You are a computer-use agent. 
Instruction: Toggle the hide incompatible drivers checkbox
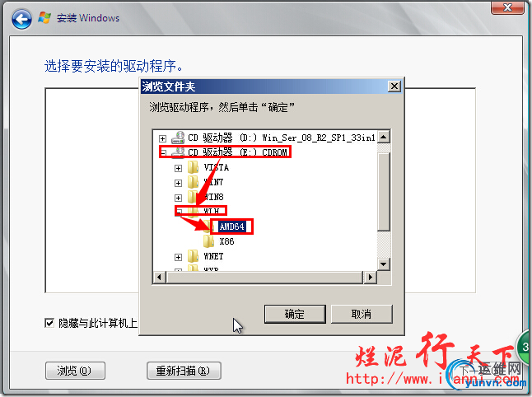[x=49, y=323]
